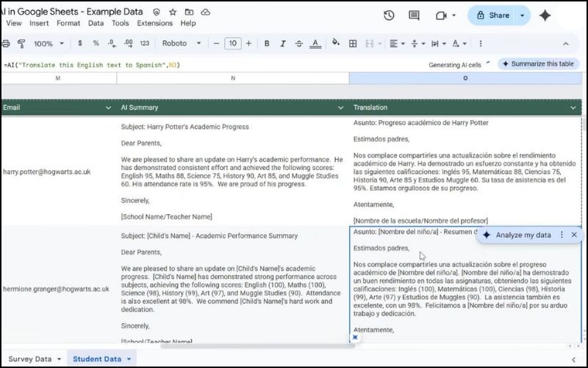Open version history clock icon
This screenshot has width=588, height=368.
(x=389, y=15)
